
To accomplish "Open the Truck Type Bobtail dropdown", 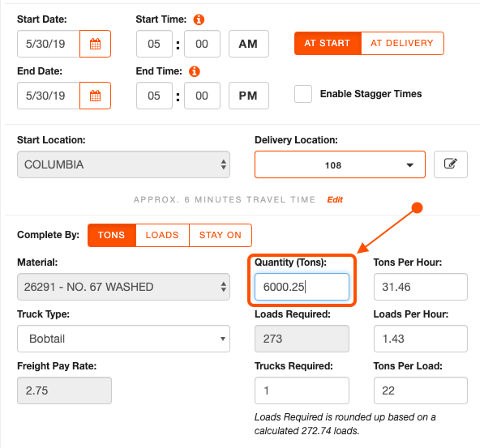I will (123, 339).
